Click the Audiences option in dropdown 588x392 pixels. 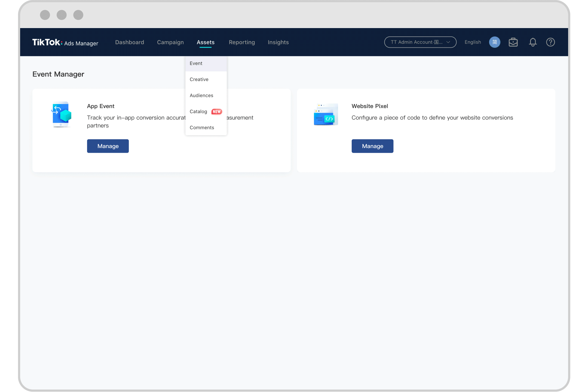[x=201, y=95]
